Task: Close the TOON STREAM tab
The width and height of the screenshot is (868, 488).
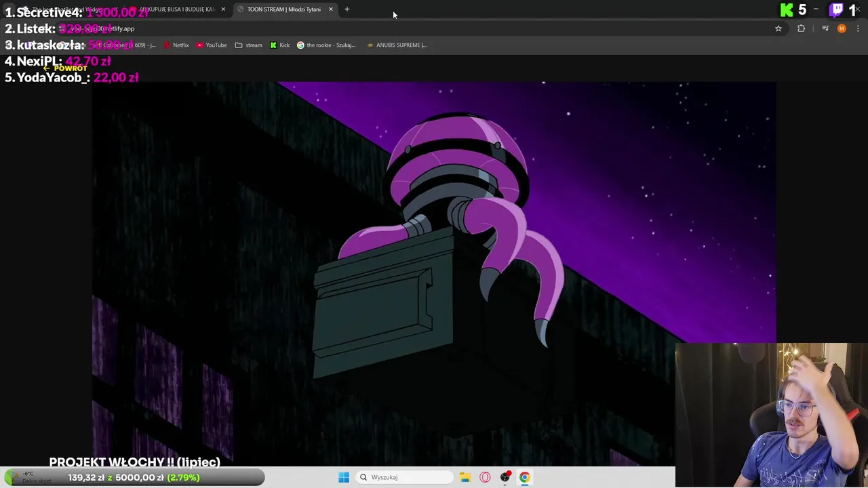Action: [x=330, y=9]
